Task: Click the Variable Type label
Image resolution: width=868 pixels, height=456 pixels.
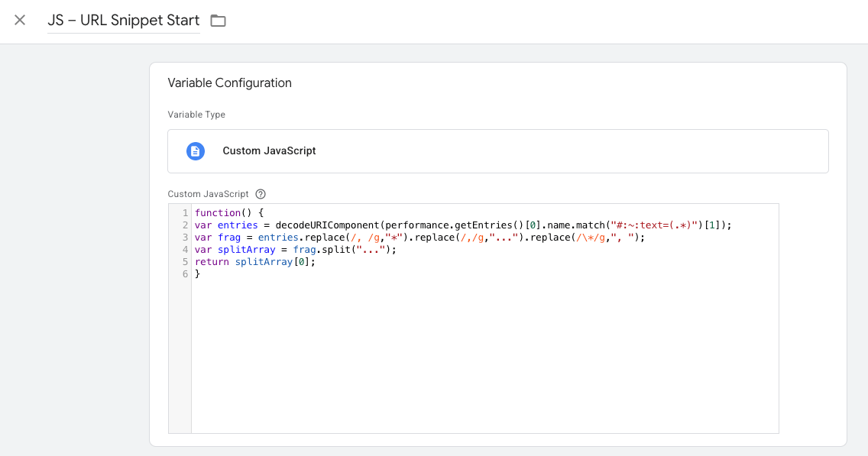Action: coord(196,115)
